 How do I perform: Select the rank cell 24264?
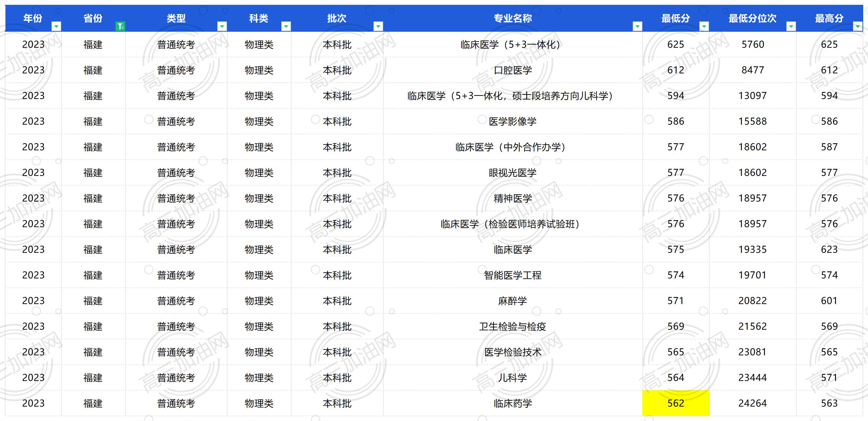coord(753,403)
